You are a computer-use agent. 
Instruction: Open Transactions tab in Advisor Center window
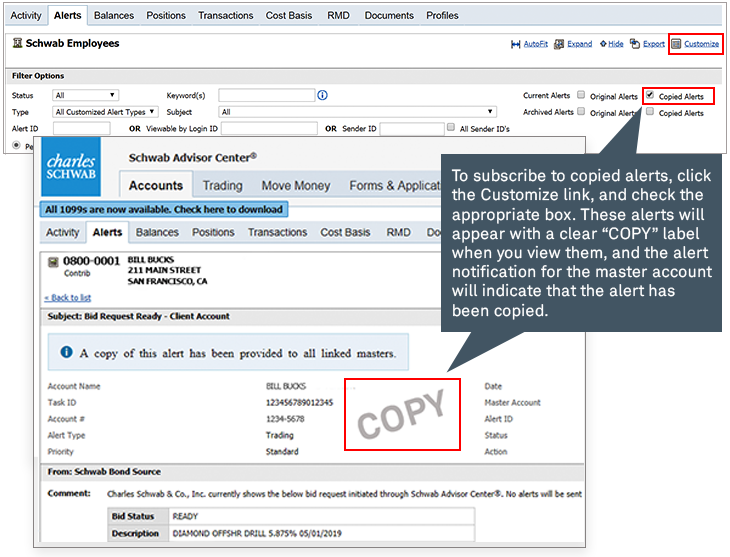pyautogui.click(x=277, y=232)
